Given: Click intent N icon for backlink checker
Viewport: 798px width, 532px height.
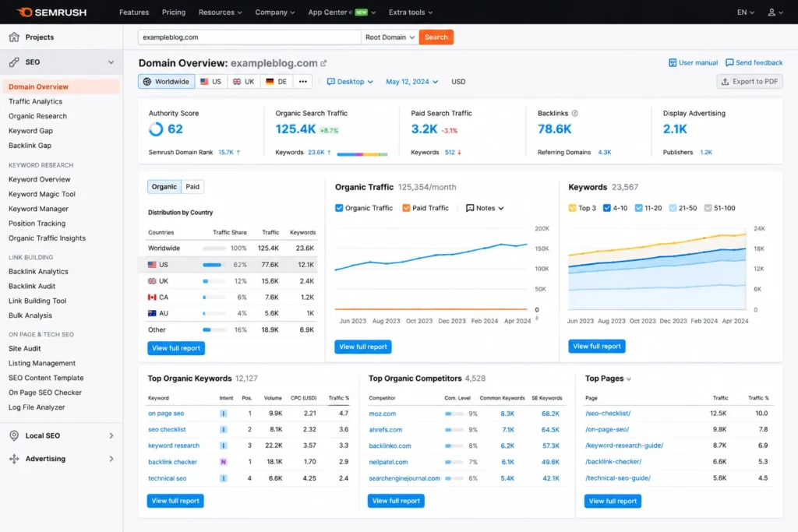Looking at the screenshot, I should pyautogui.click(x=223, y=462).
